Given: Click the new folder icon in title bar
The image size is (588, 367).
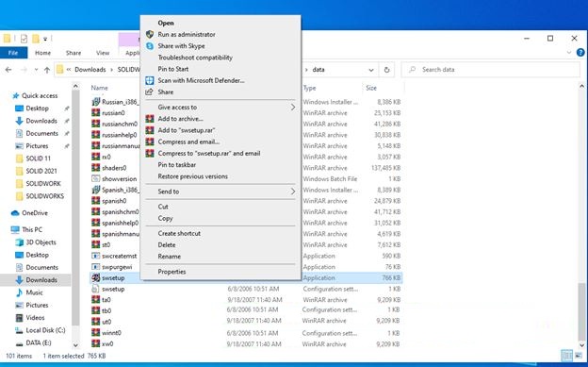Looking at the screenshot, I should [x=36, y=39].
